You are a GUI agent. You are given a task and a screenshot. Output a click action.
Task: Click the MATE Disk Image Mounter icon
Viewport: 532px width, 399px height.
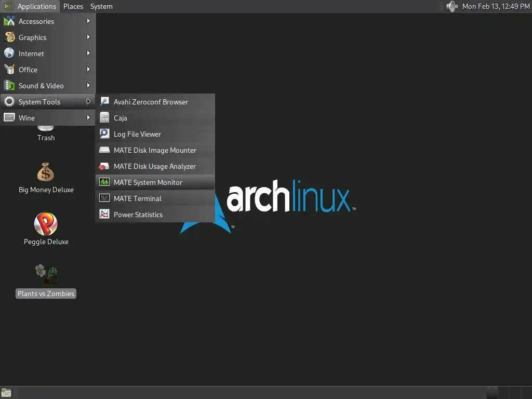(104, 150)
